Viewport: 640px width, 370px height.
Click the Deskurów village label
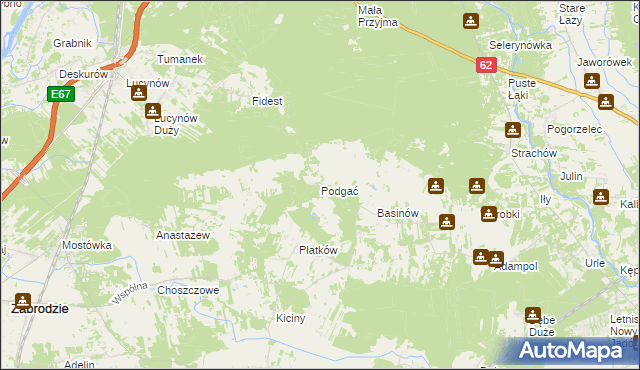coord(84,74)
